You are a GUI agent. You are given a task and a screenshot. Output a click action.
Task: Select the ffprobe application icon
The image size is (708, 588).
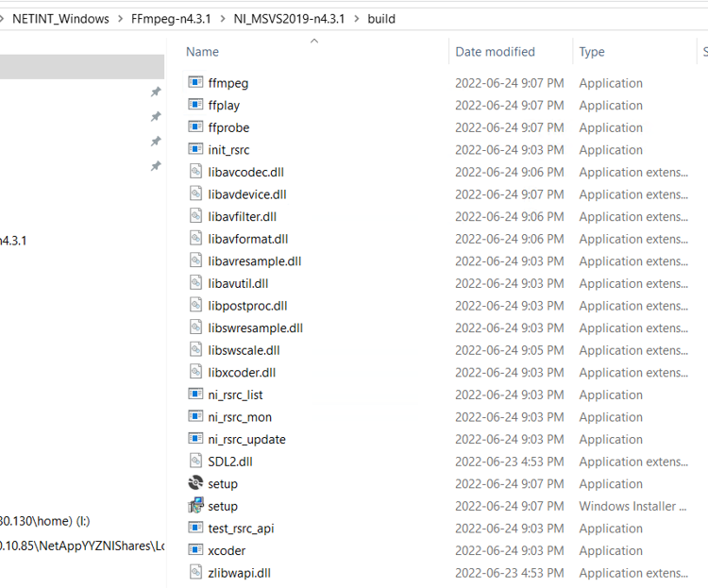coord(195,126)
